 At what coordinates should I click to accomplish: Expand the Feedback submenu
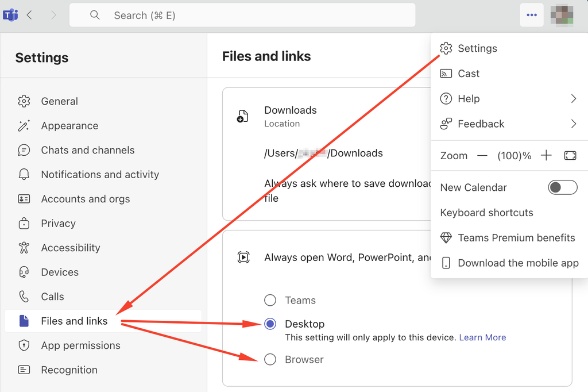tap(508, 124)
